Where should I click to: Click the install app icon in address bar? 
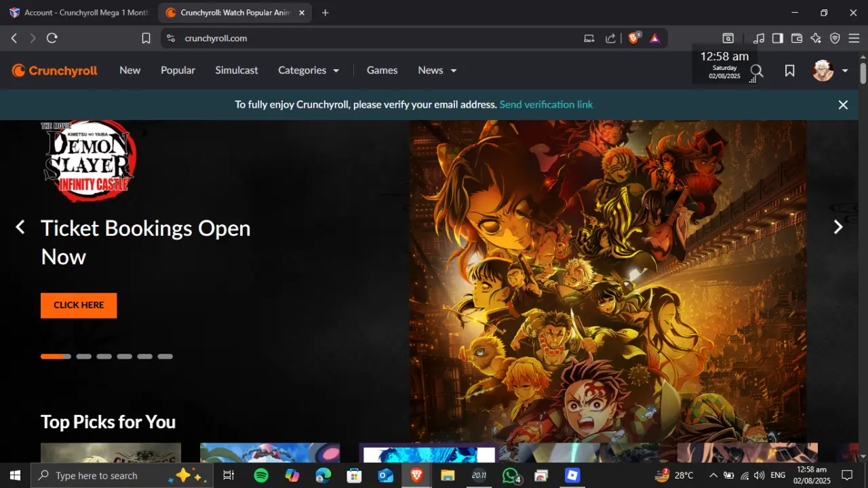tap(589, 39)
